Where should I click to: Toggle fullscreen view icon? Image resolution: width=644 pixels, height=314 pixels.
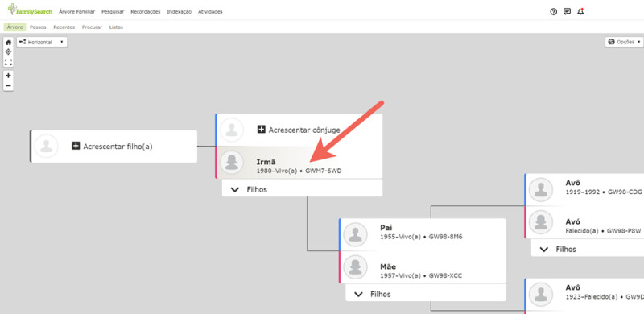click(x=9, y=62)
